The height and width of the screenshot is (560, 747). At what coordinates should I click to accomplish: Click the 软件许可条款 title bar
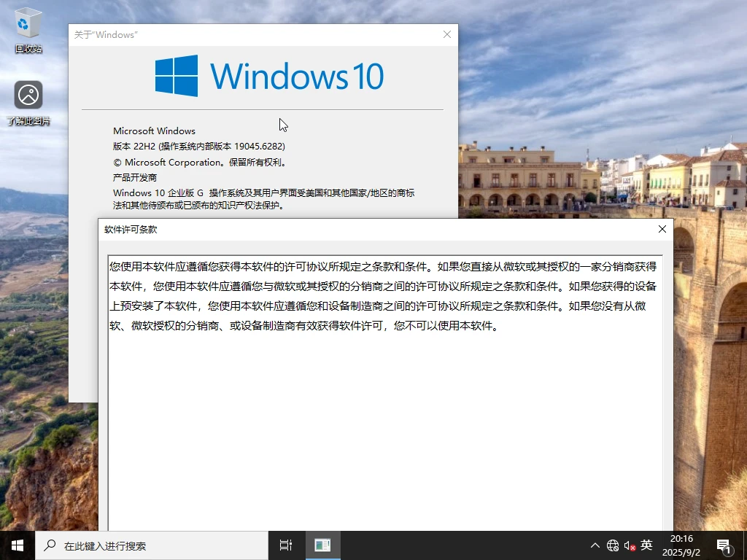pyautogui.click(x=365, y=229)
